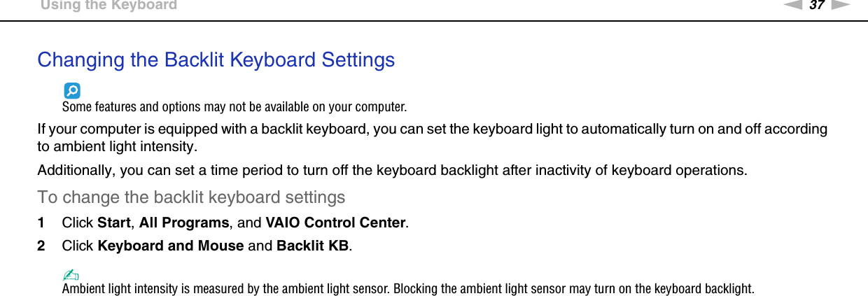Click the paragraph starting "Additionally, you can set"
868x296 pixels.
391,171
